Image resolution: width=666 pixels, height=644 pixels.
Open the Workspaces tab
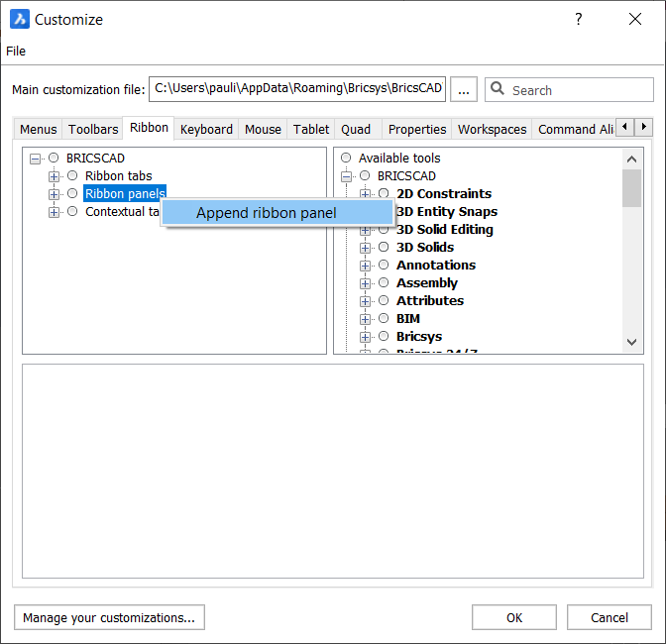[492, 129]
